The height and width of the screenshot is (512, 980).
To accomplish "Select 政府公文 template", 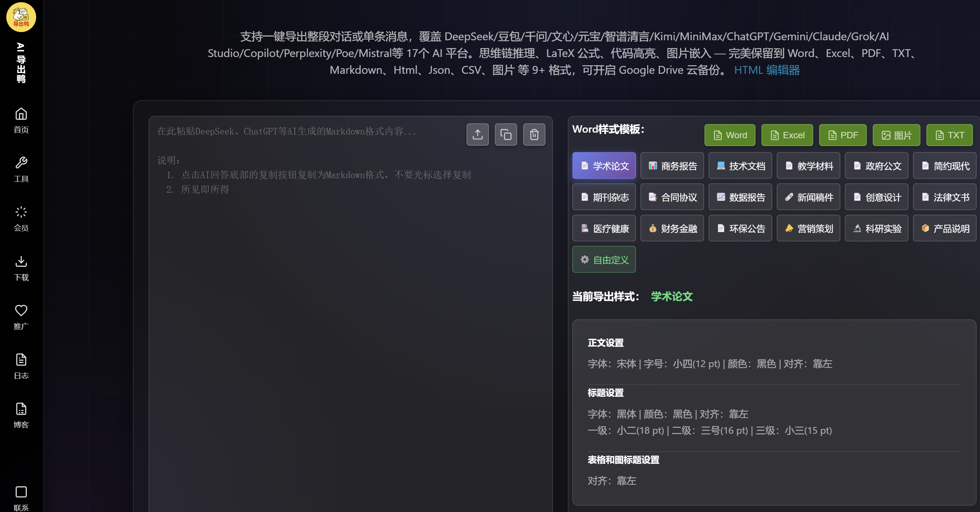I will pyautogui.click(x=876, y=165).
